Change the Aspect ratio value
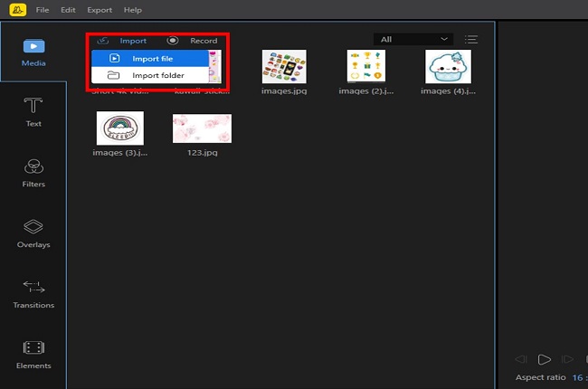The height and width of the screenshot is (389, 588). pos(579,377)
